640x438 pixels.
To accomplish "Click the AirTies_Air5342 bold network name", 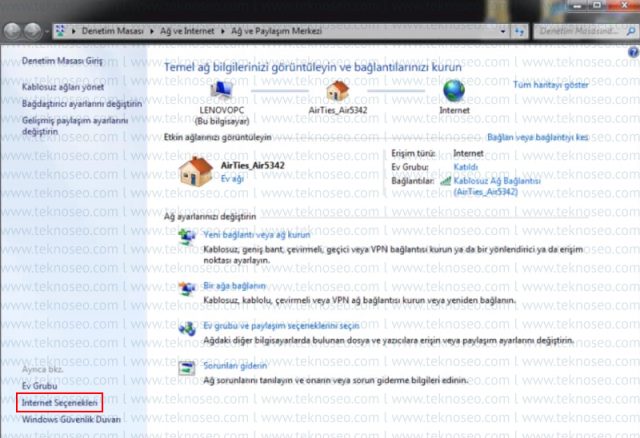I will [253, 165].
